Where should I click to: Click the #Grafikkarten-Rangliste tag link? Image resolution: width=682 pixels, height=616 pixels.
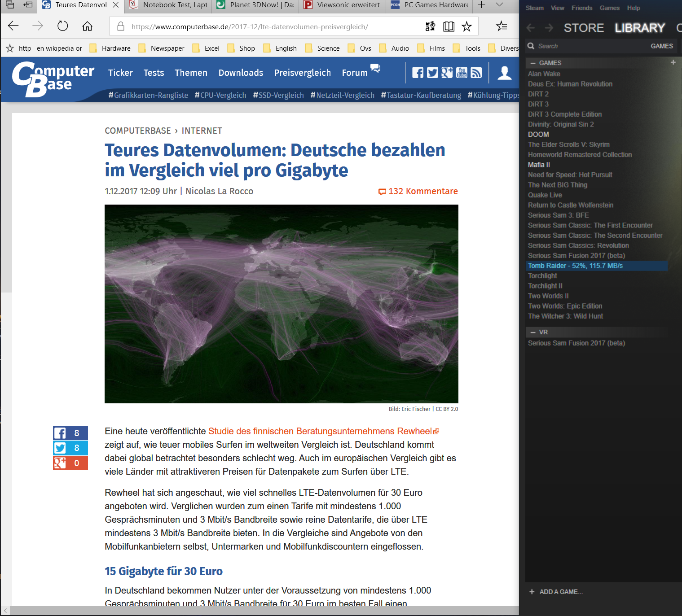(x=148, y=95)
